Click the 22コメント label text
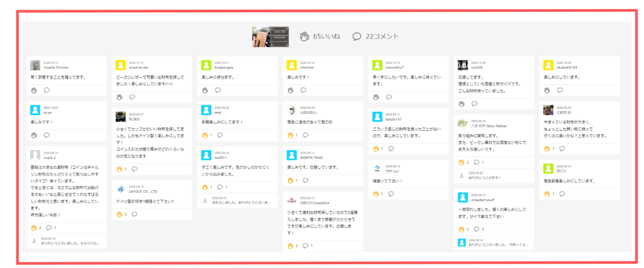The height and width of the screenshot is (268, 644). pos(382,36)
